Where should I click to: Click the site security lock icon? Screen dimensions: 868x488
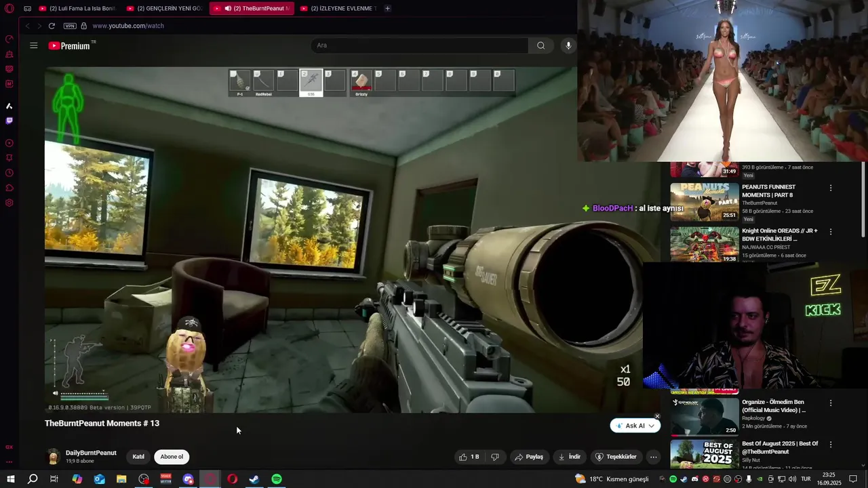pyautogui.click(x=84, y=26)
